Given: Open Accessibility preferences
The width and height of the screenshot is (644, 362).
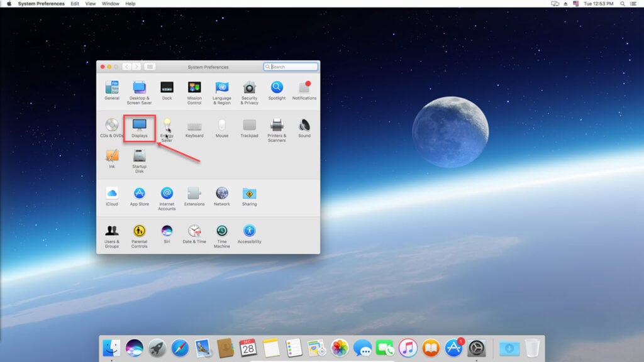Looking at the screenshot, I should click(249, 234).
